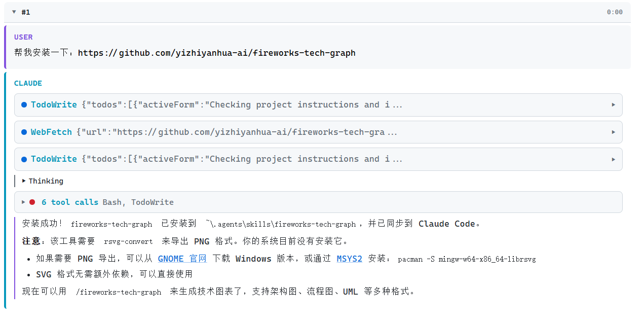Expand the Thinking disclosure triangle
Viewport: 644px width, 323px height.
(24, 181)
